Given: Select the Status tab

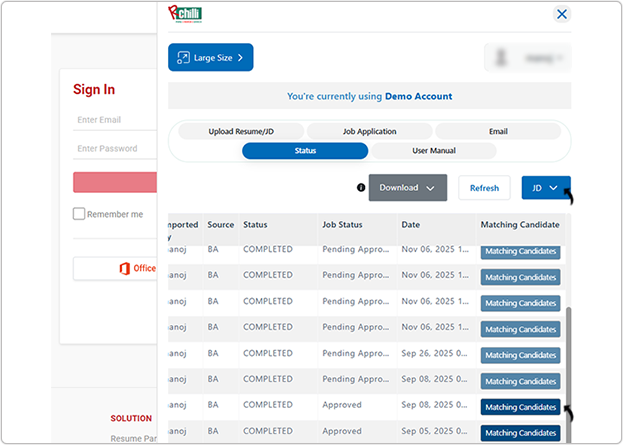Looking at the screenshot, I should tap(305, 151).
